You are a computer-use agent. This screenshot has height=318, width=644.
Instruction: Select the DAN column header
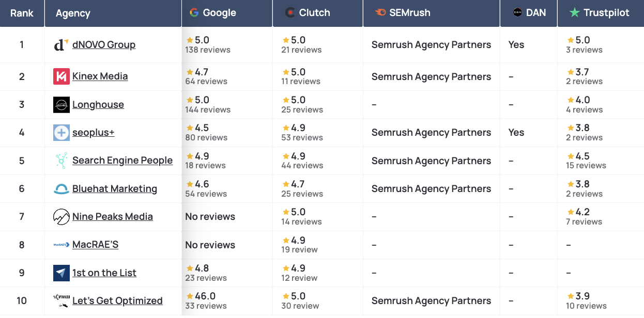point(535,13)
